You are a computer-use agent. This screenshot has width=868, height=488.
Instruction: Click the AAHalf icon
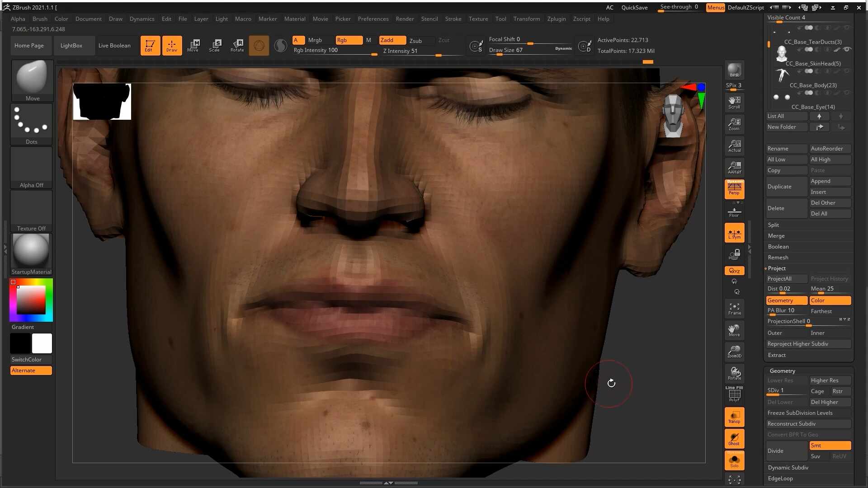click(x=734, y=168)
